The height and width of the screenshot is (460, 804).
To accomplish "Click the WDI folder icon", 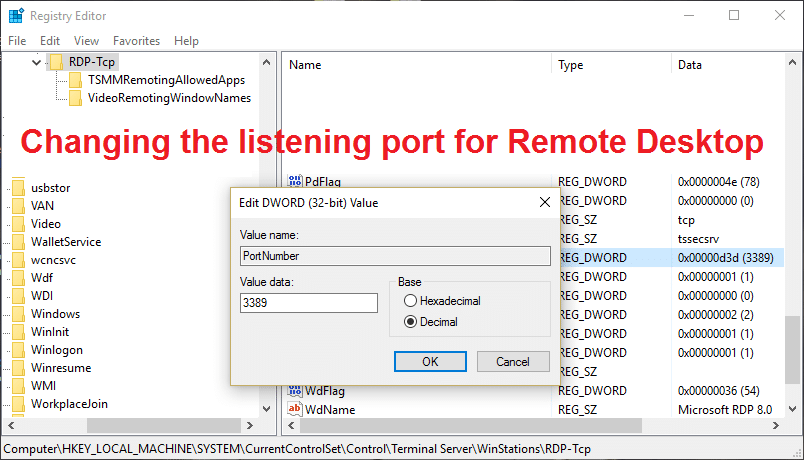I will (18, 296).
